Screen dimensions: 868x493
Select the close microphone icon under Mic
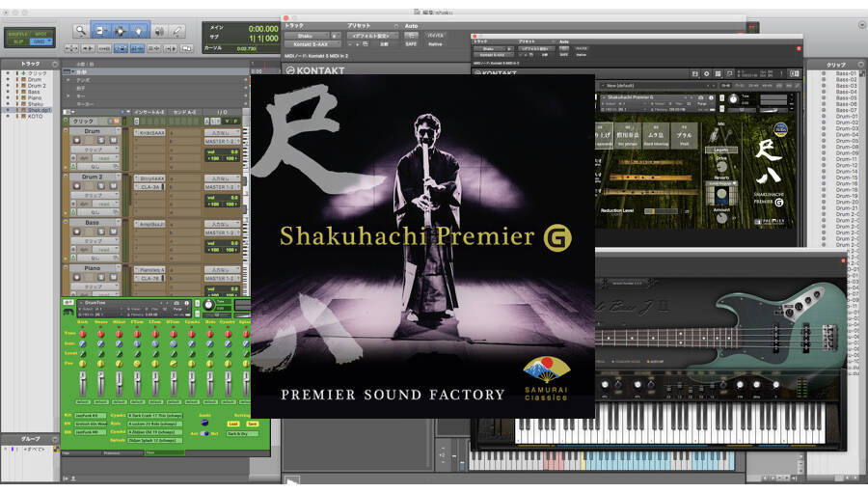tap(714, 135)
